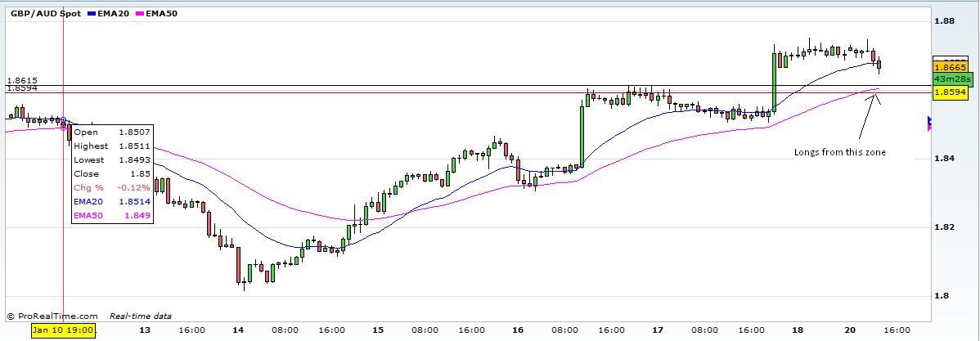Select the annotation arrow pointing to EMA50
This screenshot has width=980, height=341.
pos(868,117)
